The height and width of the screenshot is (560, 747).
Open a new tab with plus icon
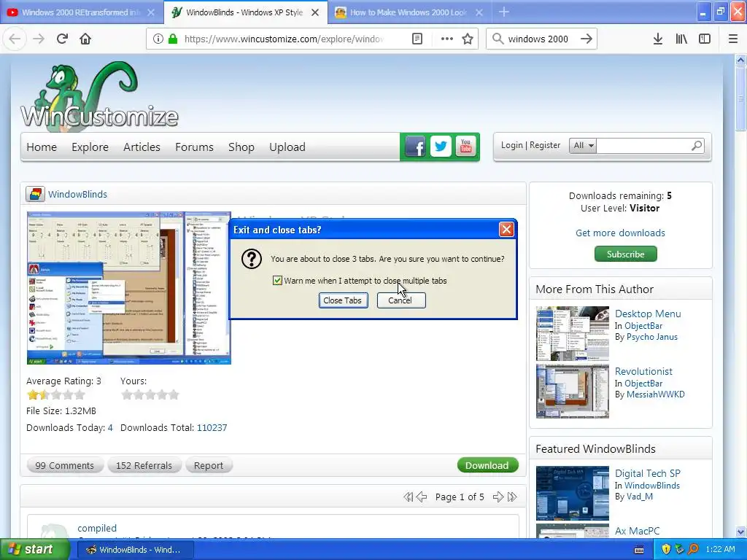pos(504,12)
